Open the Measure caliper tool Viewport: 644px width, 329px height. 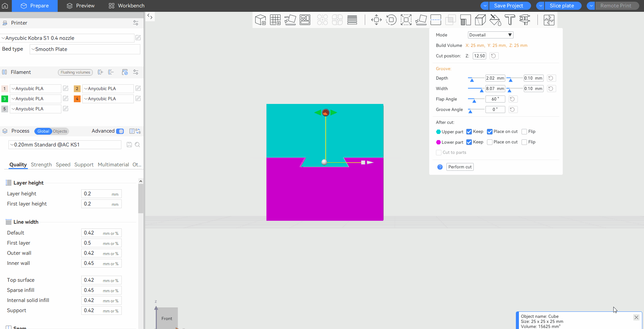click(x=525, y=20)
